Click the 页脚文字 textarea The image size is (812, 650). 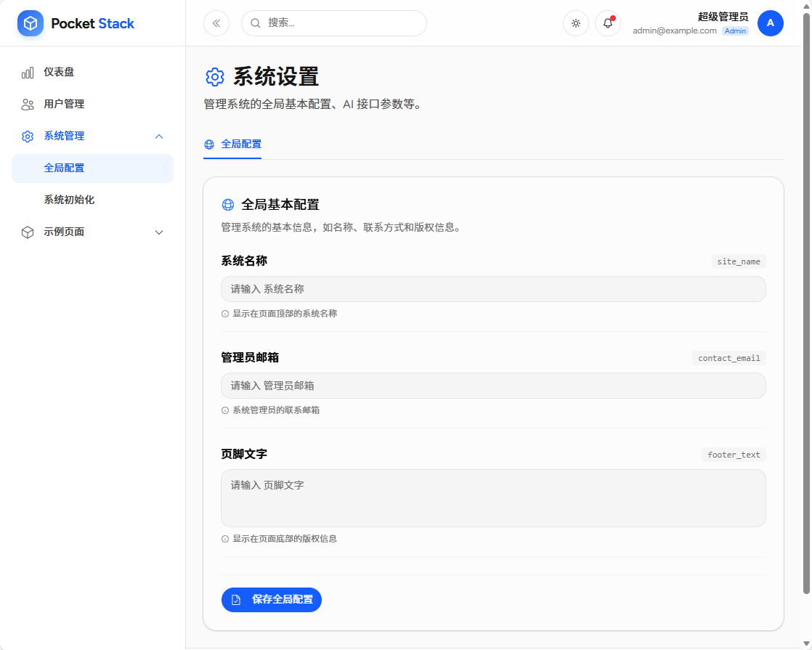click(x=493, y=497)
